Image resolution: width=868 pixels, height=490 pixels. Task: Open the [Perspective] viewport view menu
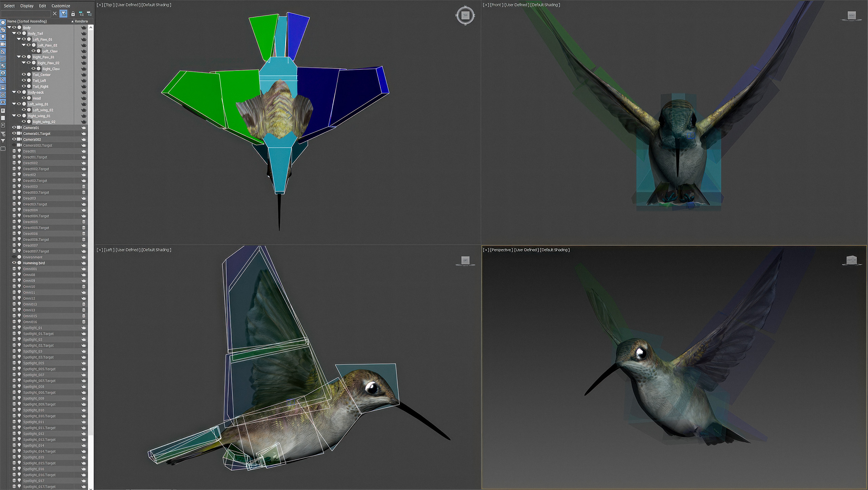coord(501,250)
